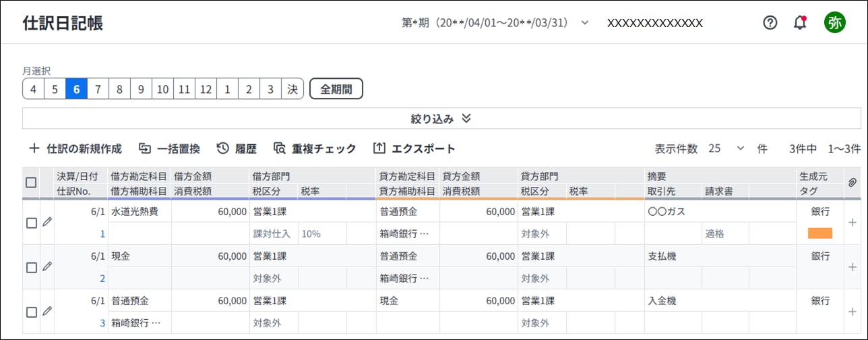Click the orange tag swatch on entry 1
The width and height of the screenshot is (868, 340).
point(820,233)
